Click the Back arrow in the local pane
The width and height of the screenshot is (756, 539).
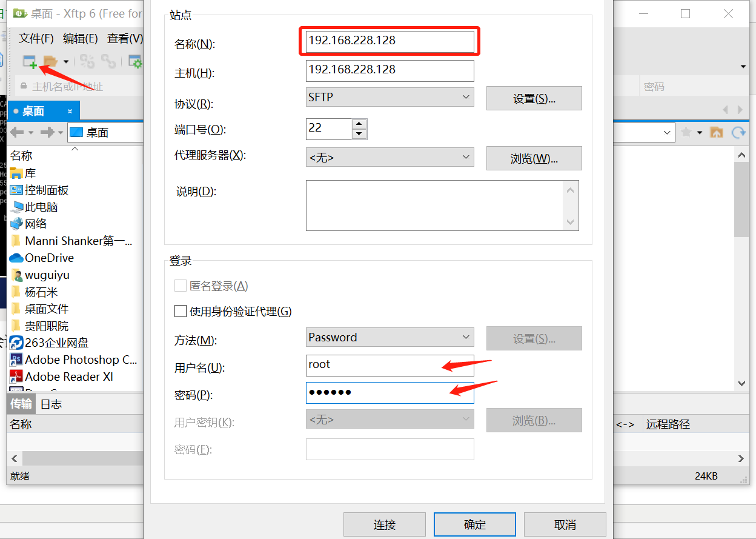click(17, 132)
